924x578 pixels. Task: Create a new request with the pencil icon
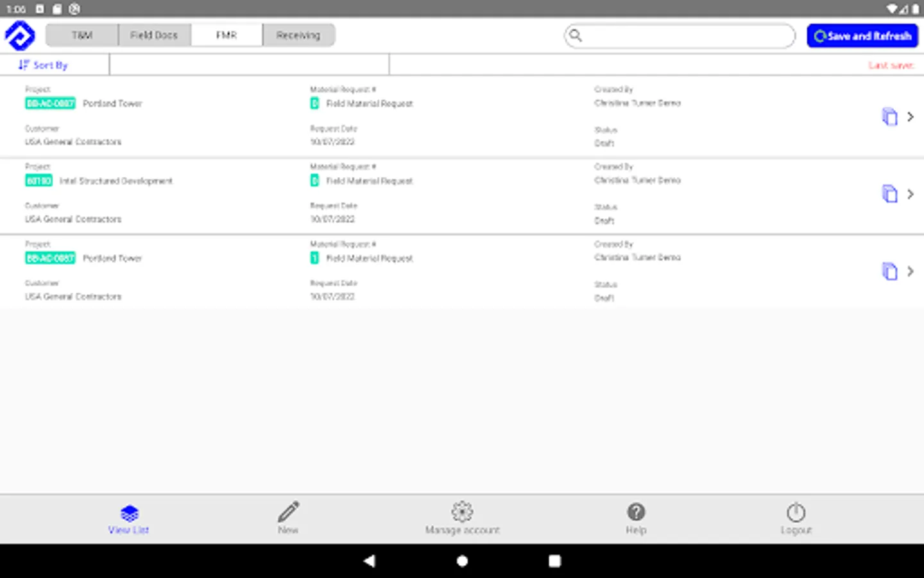point(288,518)
